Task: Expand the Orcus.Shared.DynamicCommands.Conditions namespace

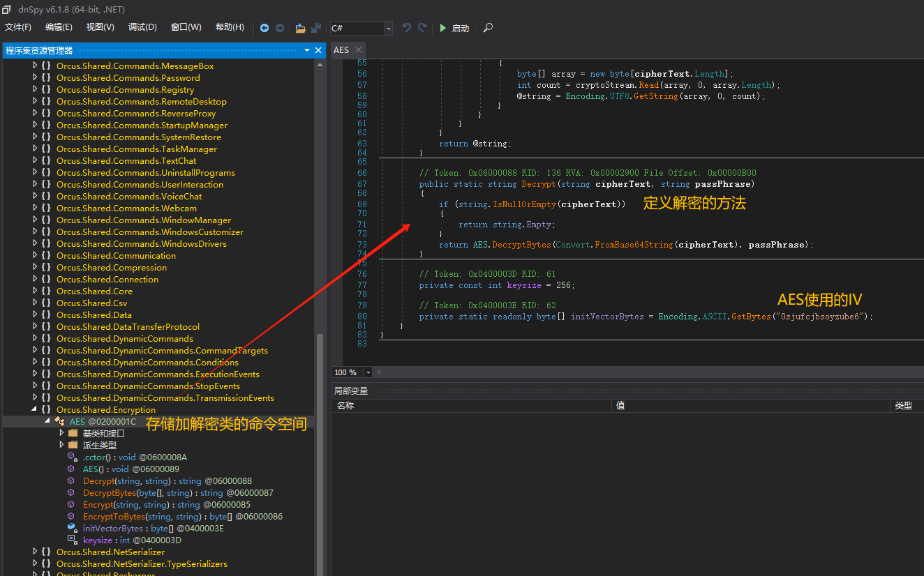Action: (x=35, y=362)
